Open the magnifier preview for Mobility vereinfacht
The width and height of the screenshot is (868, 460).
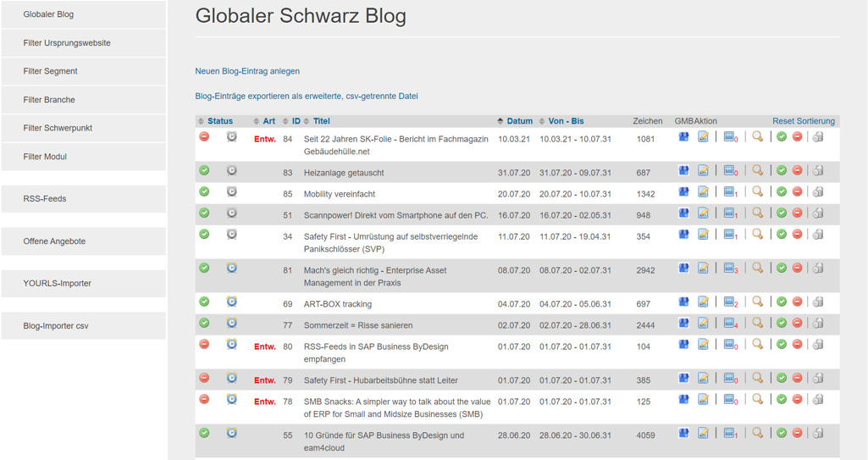757,192
